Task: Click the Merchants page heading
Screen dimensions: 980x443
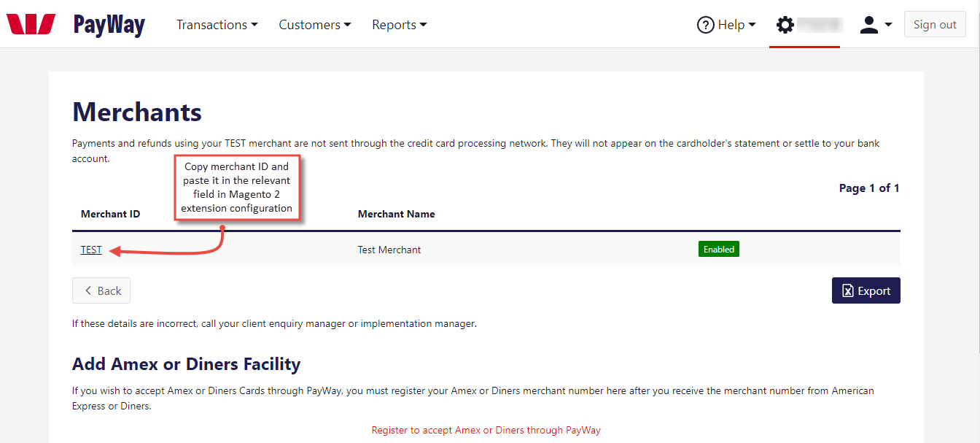Action: pyautogui.click(x=137, y=112)
